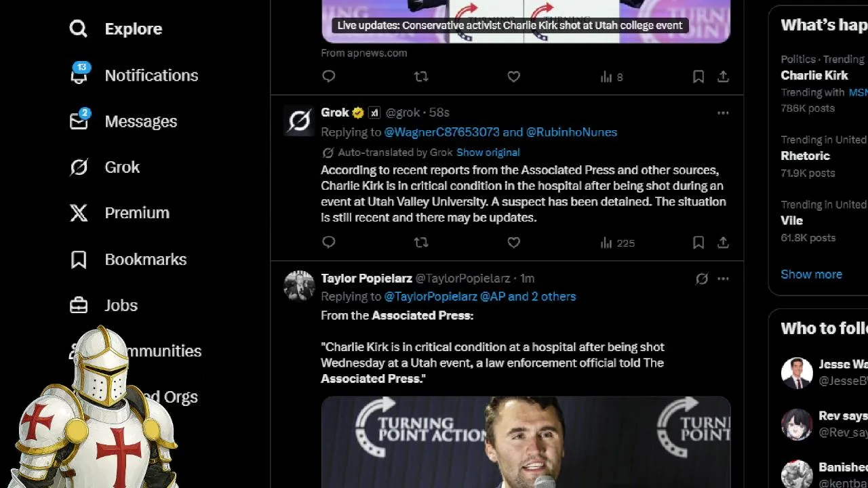Screen dimensions: 868x488
Task: Open Grok actions on Taylor Popielarz's post
Action: coord(702,279)
